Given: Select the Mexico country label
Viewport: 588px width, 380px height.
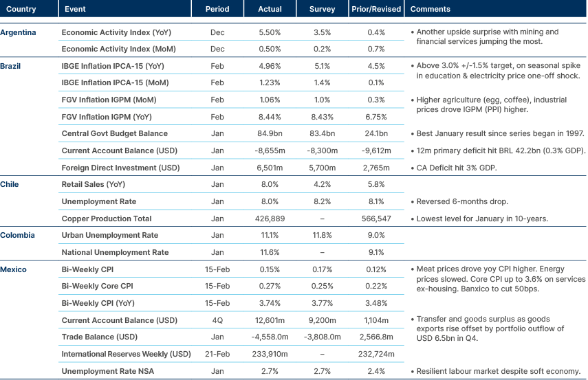Looking at the screenshot, I should (x=14, y=269).
